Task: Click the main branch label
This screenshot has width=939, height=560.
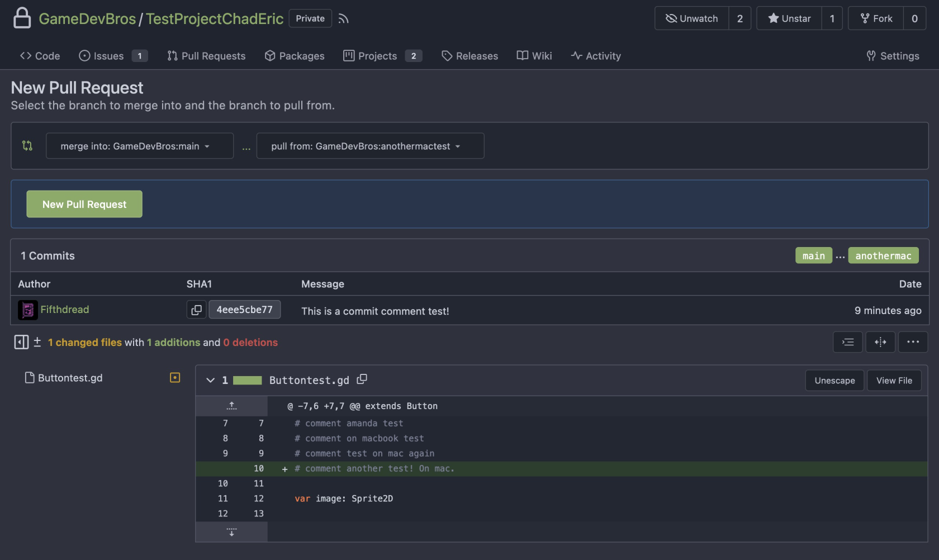Action: point(814,255)
